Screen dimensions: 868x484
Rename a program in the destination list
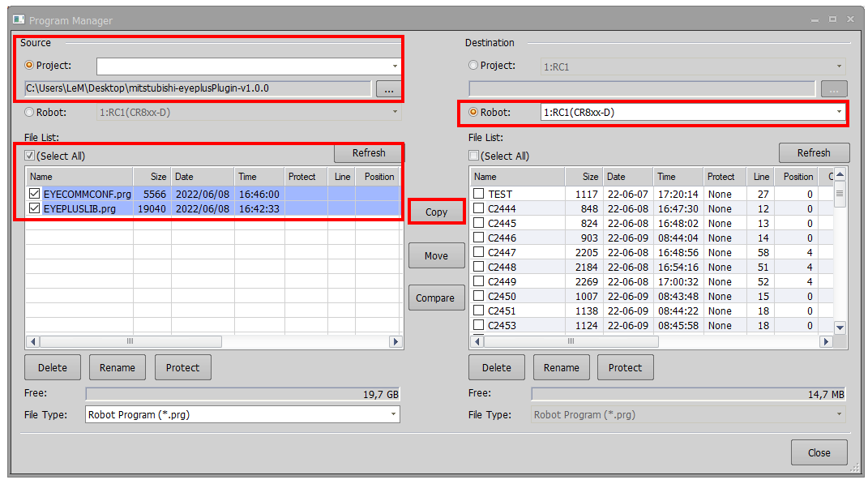561,366
